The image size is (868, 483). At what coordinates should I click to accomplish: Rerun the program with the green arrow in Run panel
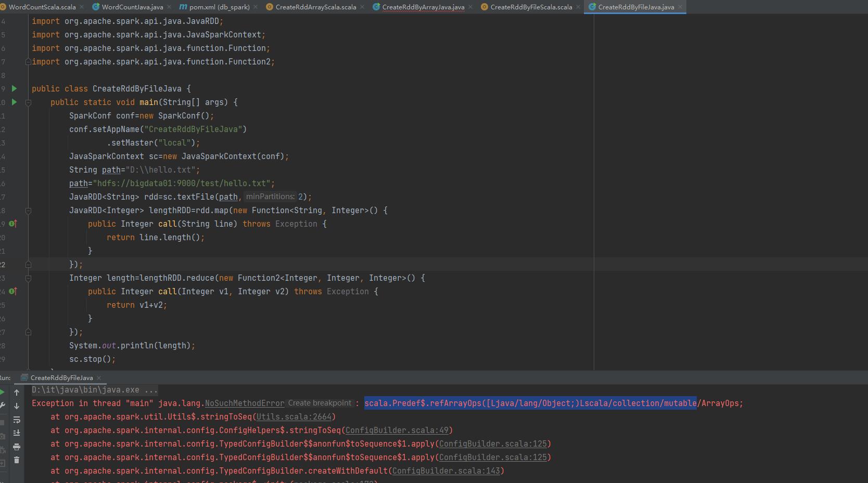[2, 392]
